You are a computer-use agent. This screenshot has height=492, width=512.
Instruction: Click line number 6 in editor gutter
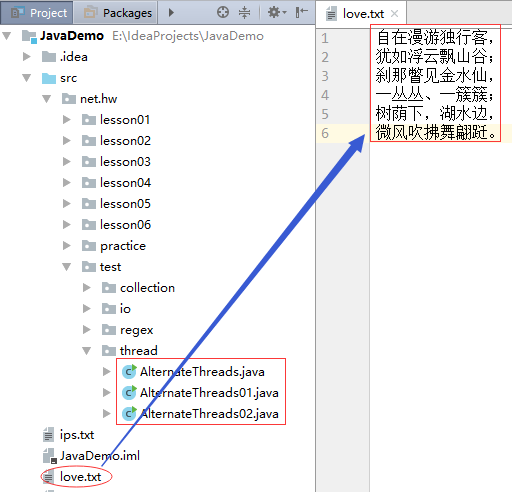325,133
